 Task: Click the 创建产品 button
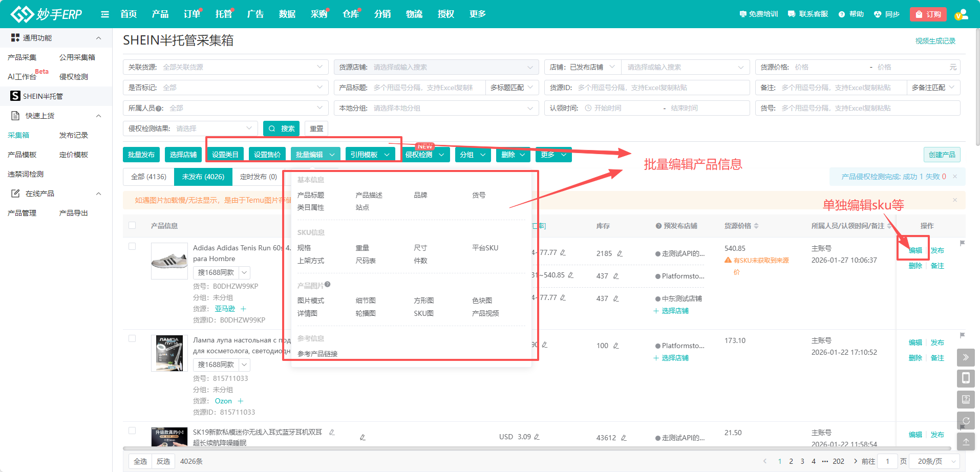942,154
